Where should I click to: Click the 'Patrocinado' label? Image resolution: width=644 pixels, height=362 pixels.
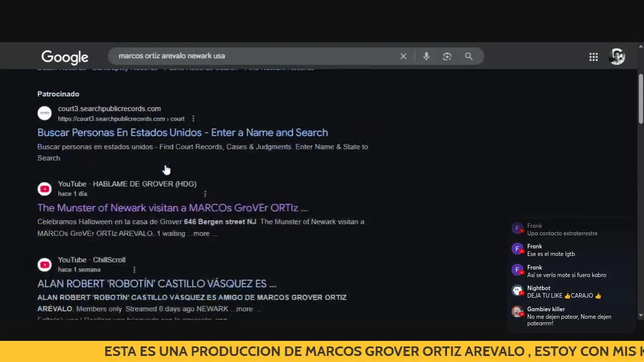(58, 94)
